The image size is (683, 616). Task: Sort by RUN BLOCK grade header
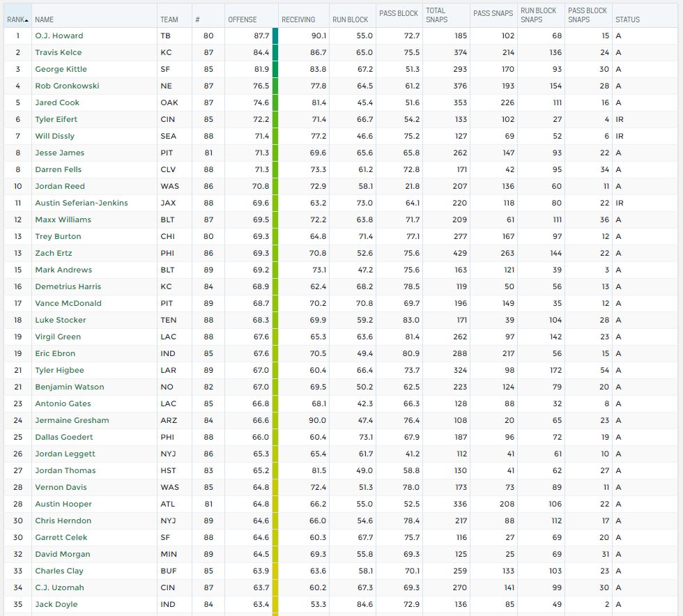[350, 20]
